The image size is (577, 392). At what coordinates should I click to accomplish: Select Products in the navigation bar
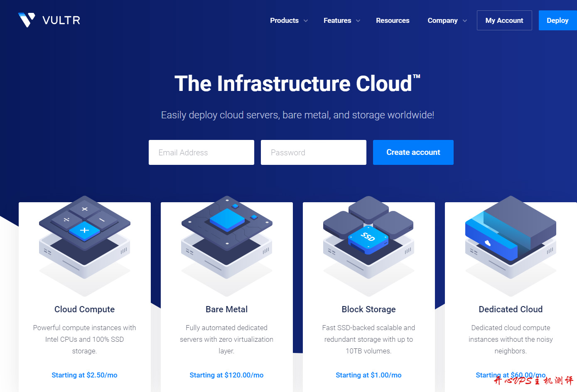tap(284, 20)
